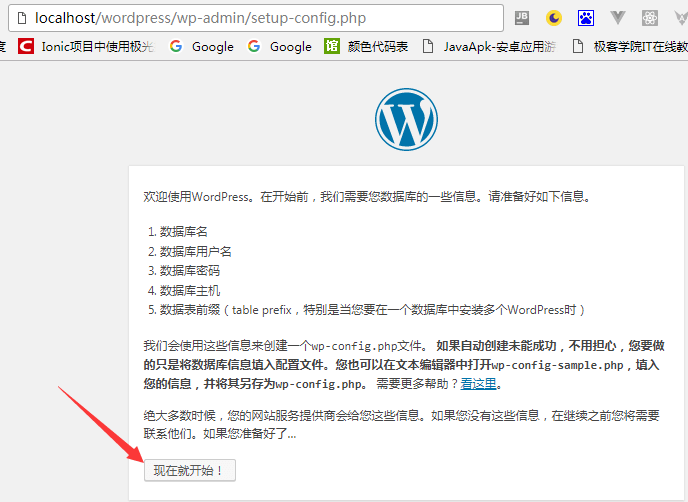Click the text 数据库主机 in list

tap(190, 290)
